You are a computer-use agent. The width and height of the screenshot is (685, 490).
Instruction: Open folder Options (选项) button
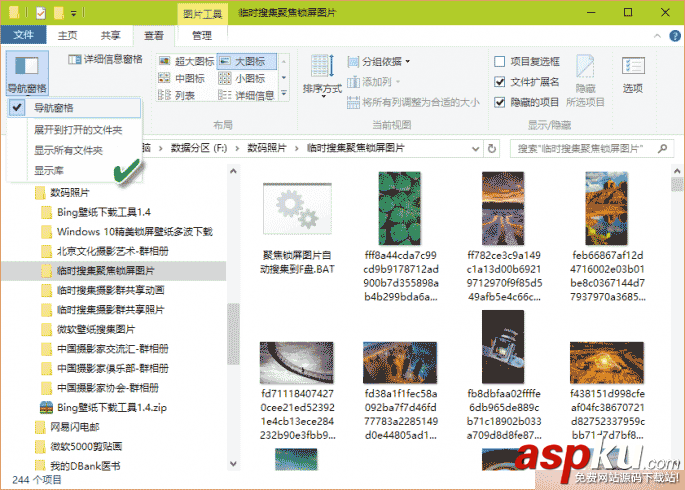pos(633,74)
